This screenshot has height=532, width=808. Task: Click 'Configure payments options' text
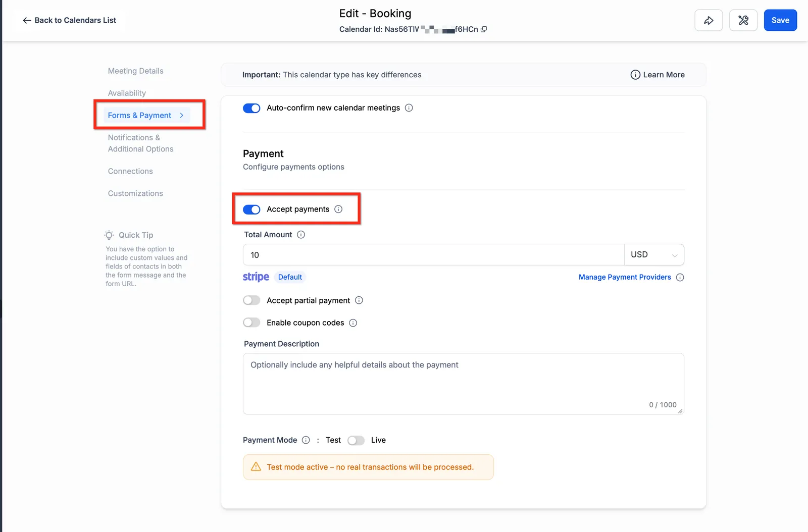coord(293,167)
